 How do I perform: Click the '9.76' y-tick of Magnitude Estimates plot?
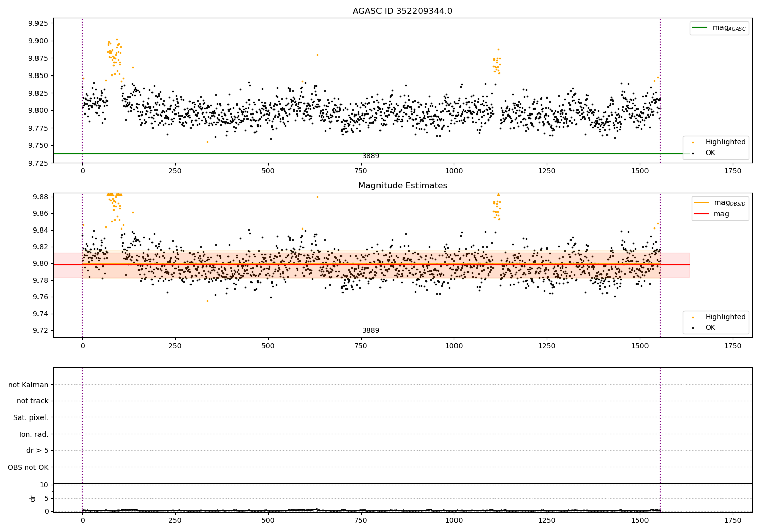coord(40,297)
